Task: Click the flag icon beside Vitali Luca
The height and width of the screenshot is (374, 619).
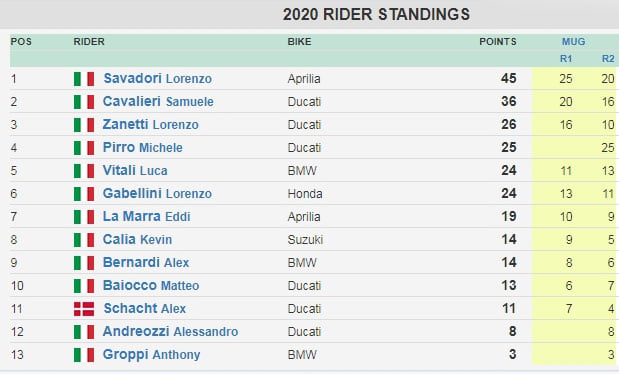Action: tap(84, 171)
